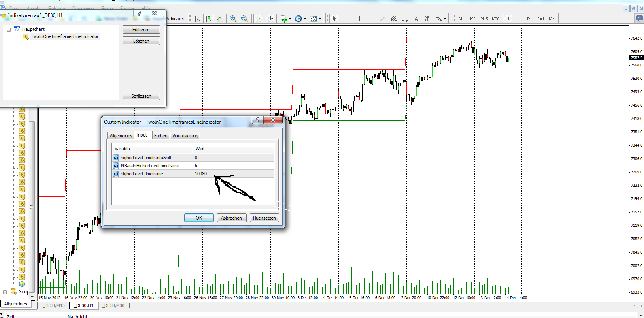Select the equidistant channel tool
644x318 pixels.
pyautogui.click(x=393, y=19)
